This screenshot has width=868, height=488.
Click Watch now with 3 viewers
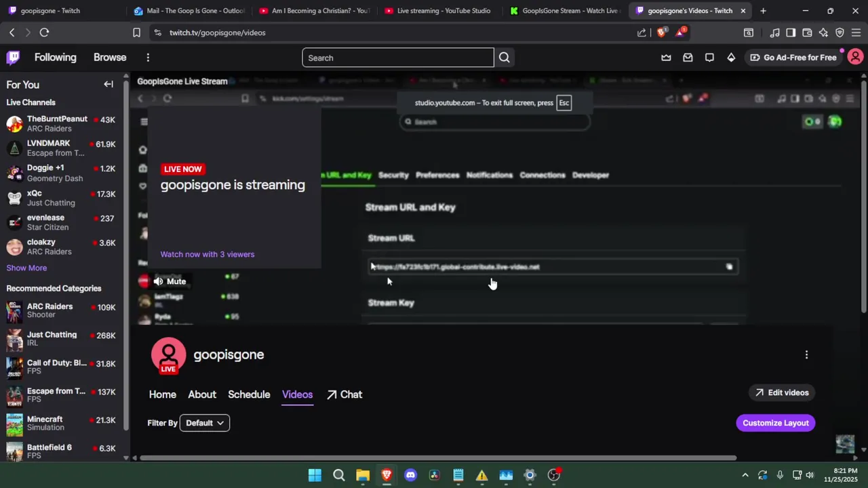[208, 254]
